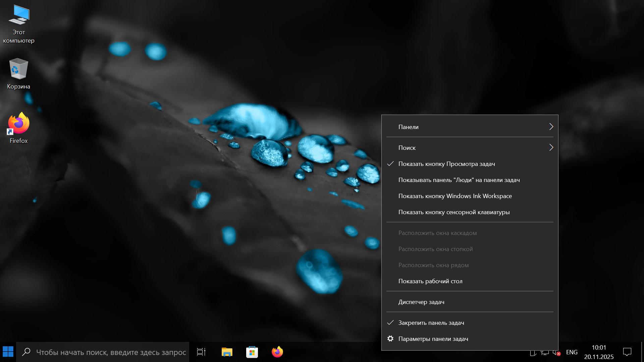Enable Показать кнопку Windows Ink Workspace
Image resolution: width=644 pixels, height=362 pixels.
[x=455, y=196]
